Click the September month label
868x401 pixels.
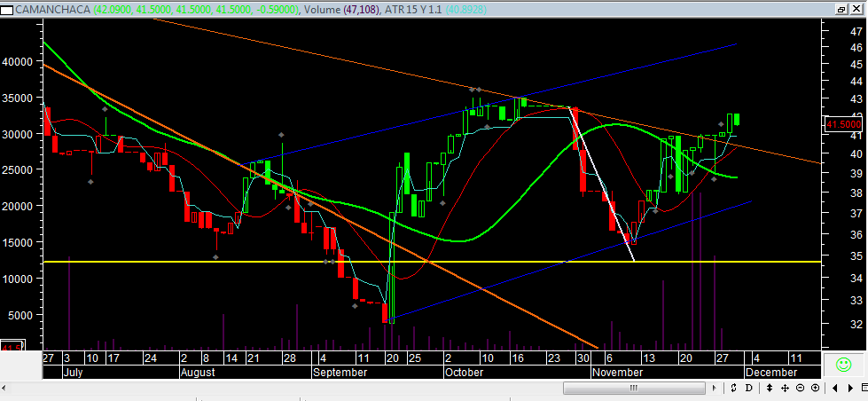340,373
